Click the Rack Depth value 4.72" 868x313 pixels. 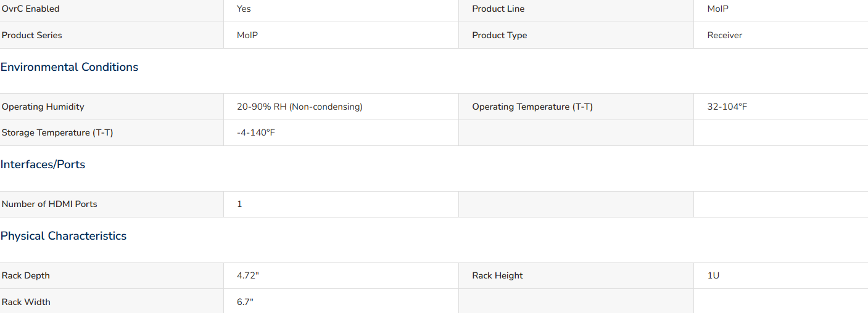(248, 275)
